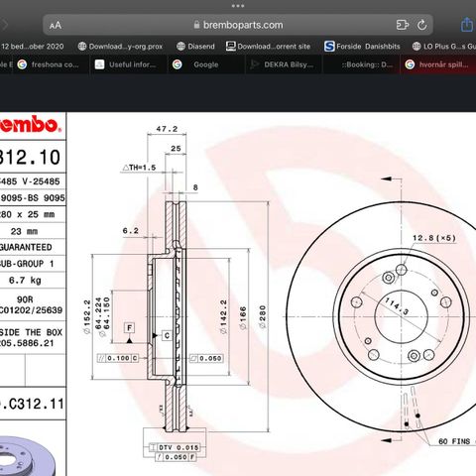Click the datum 'C' box
Viewport: 476px width, 476px height.
coord(167,336)
